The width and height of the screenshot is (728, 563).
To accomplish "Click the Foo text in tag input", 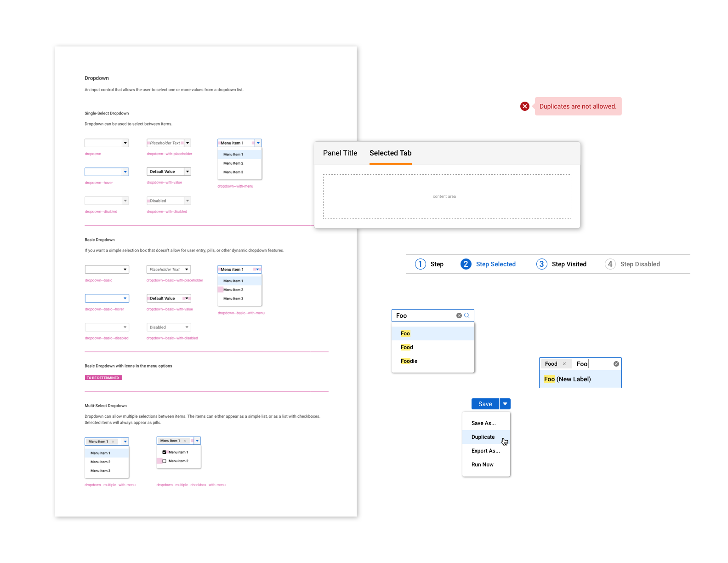I will [x=582, y=364].
